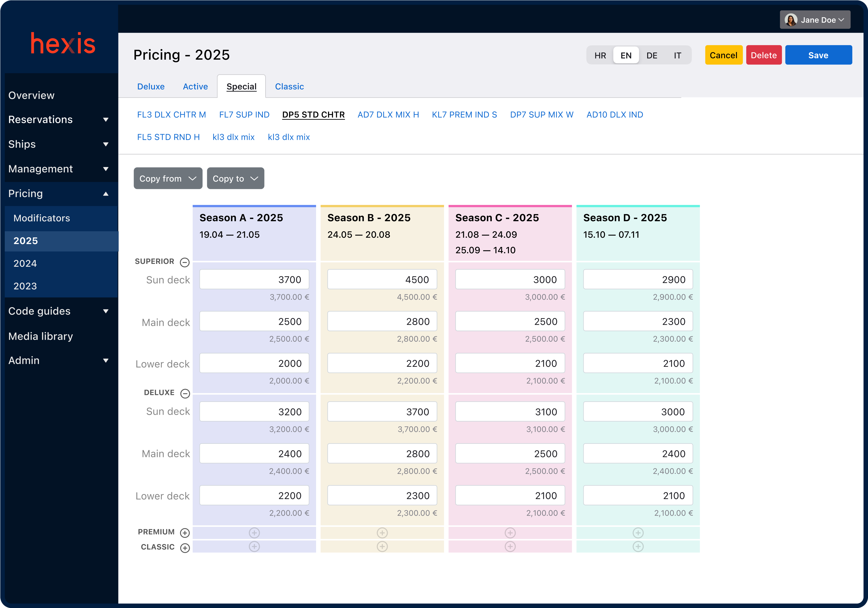This screenshot has width=868, height=608.
Task: Click Season D plus icon in PREMIUM row
Action: pyautogui.click(x=638, y=532)
